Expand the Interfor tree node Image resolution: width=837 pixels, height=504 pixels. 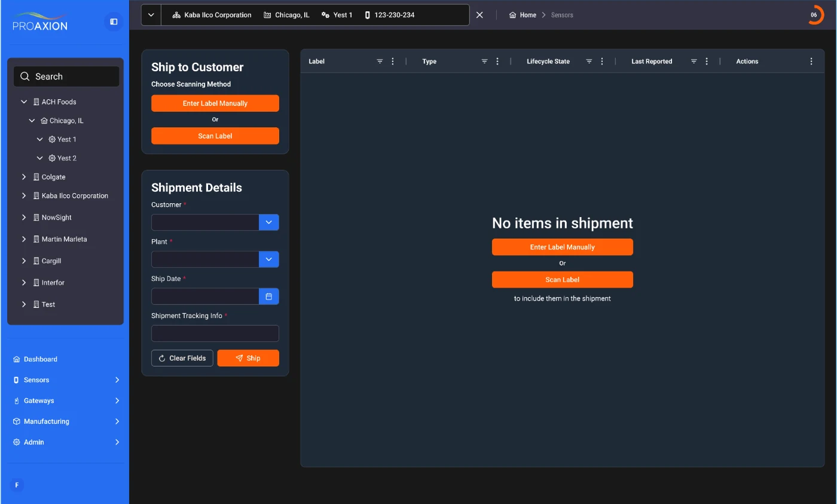[24, 283]
